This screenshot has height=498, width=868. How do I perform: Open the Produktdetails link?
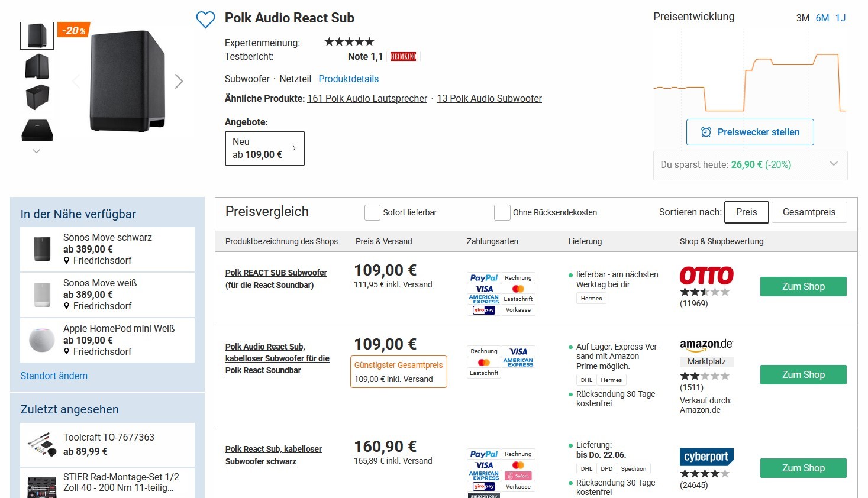click(x=349, y=79)
